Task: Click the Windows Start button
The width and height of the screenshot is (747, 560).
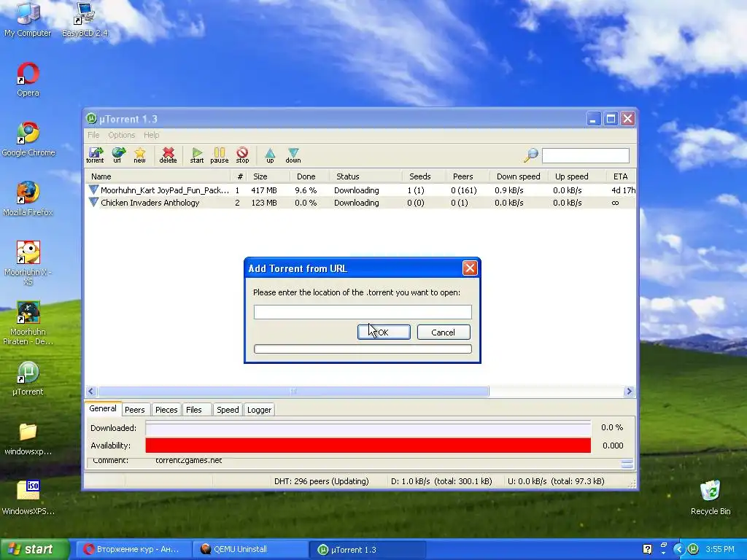Action: click(x=35, y=549)
